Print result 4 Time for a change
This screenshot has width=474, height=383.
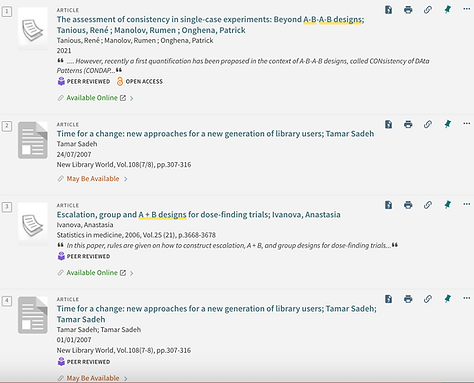click(408, 299)
